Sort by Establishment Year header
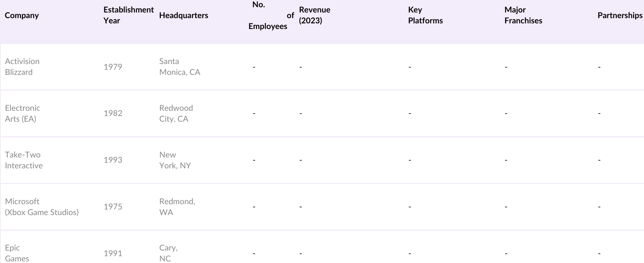Image resolution: width=644 pixels, height=263 pixels. click(128, 15)
